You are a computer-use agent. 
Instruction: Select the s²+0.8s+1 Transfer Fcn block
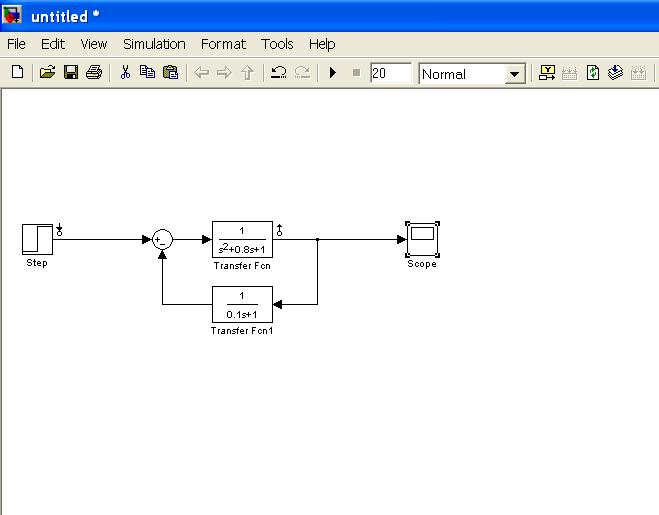coord(242,239)
